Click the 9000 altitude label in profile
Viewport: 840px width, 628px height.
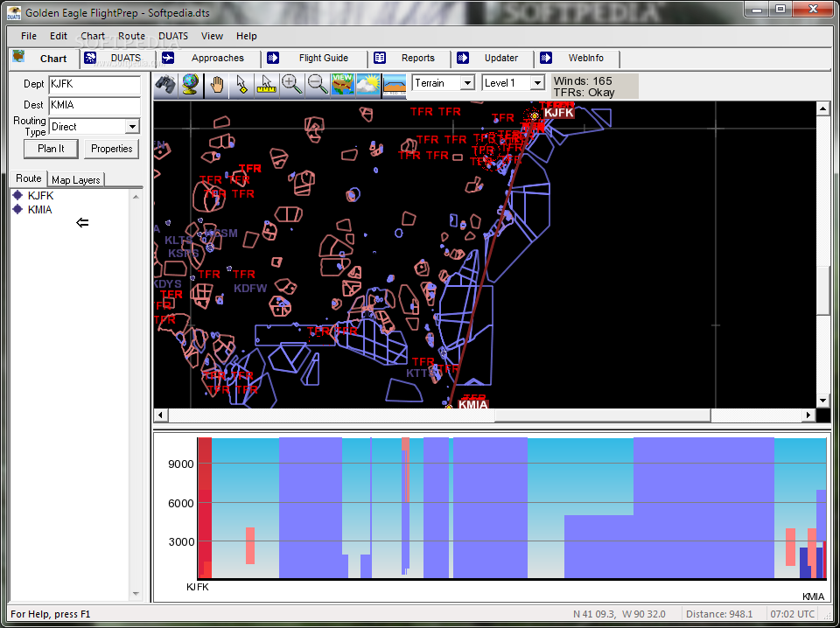click(x=181, y=464)
